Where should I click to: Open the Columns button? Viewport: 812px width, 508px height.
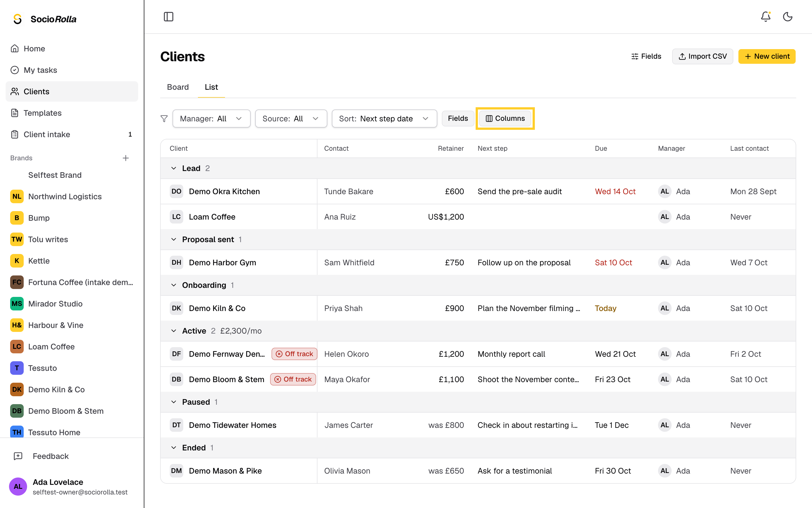click(505, 118)
